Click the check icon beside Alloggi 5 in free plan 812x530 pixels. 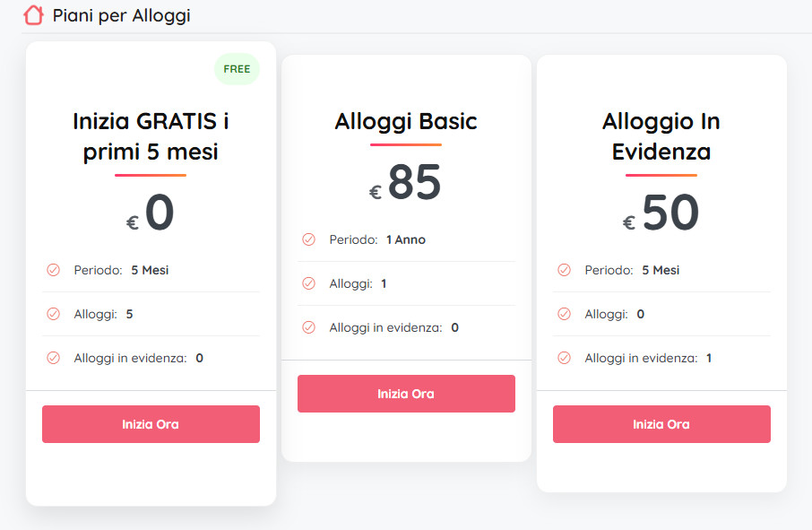click(53, 314)
